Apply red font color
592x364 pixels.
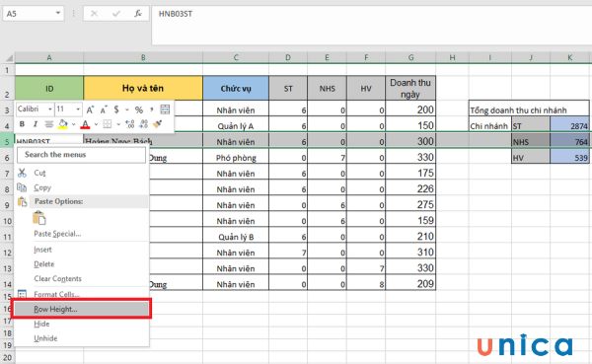[85, 124]
